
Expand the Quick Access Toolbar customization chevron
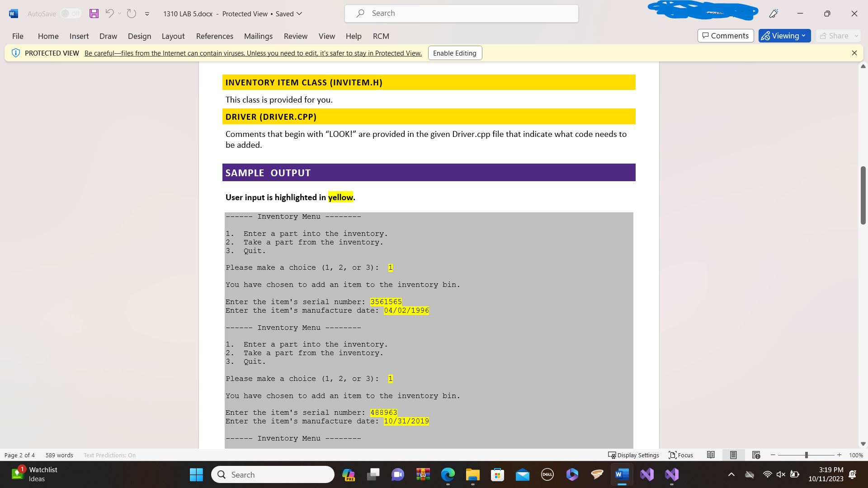pyautogui.click(x=147, y=14)
